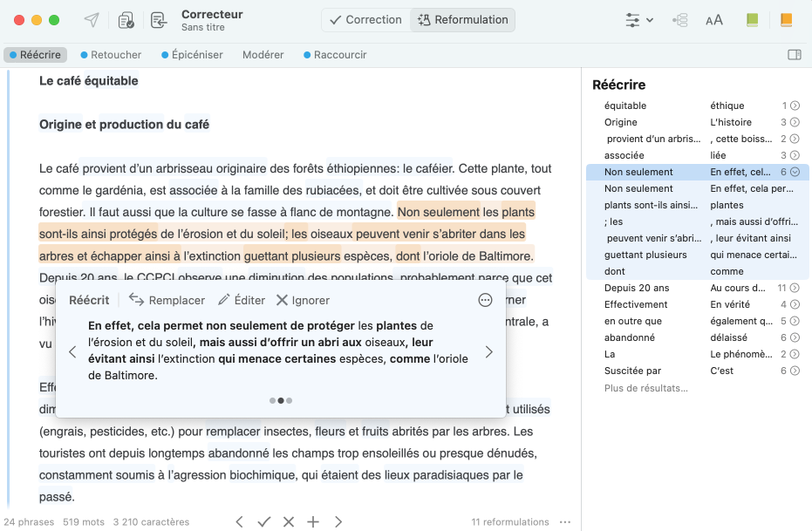Show next rewrite suggestion with right arrow
Screen dimensions: 812x531
coord(488,352)
